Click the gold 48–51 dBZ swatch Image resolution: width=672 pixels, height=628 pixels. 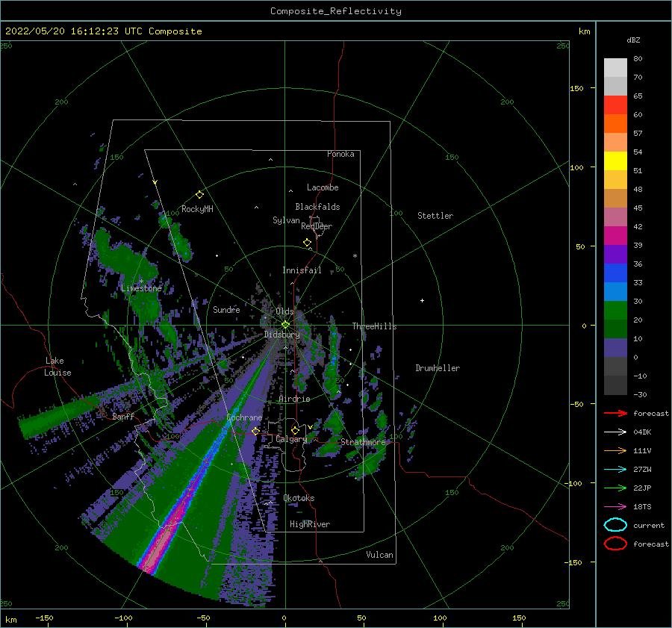coord(615,180)
